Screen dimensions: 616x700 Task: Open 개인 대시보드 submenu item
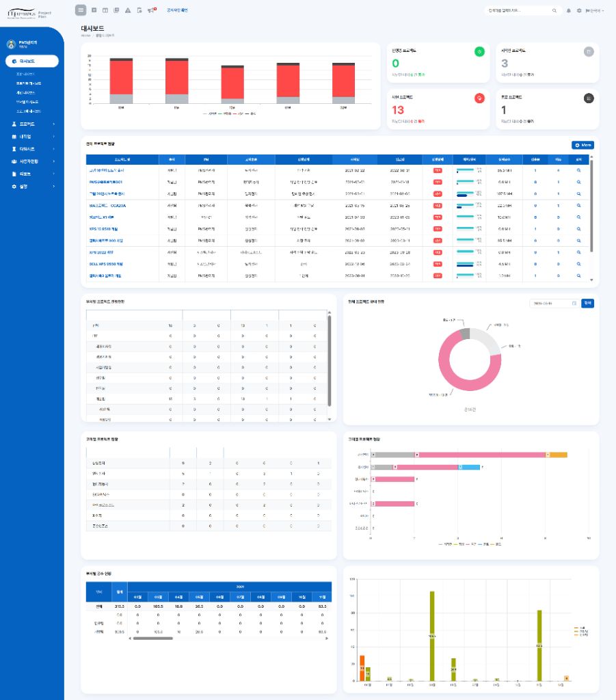(x=25, y=93)
